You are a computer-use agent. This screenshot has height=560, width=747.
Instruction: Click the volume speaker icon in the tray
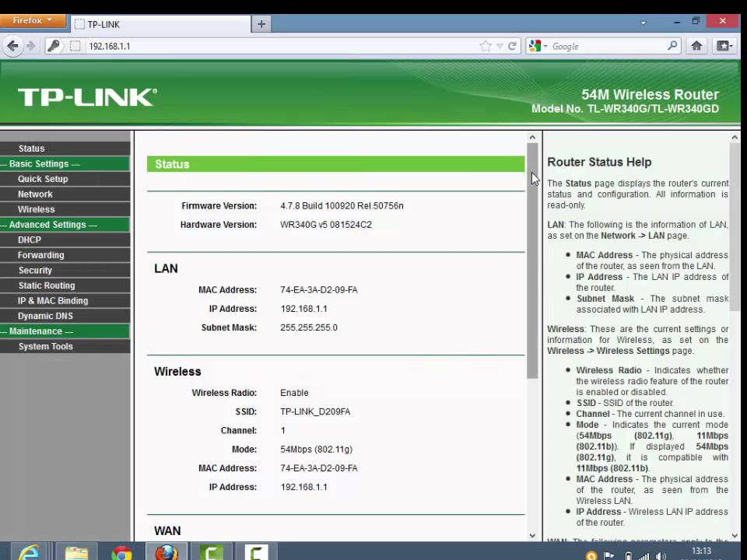[x=661, y=555]
